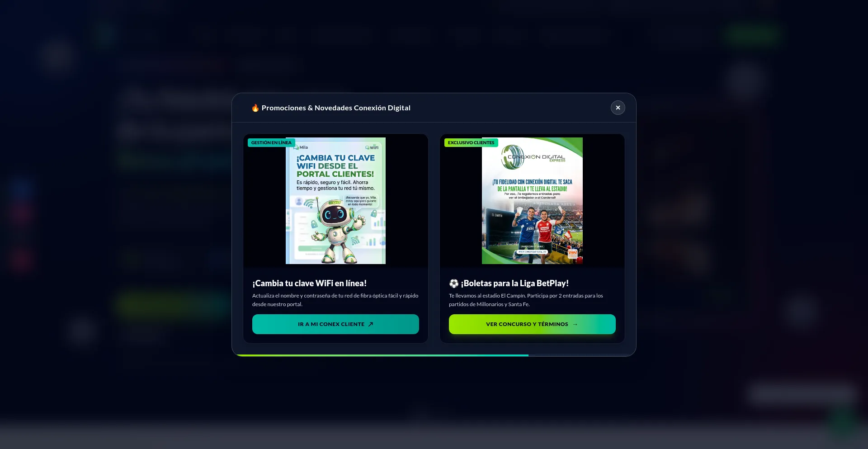Screen dimensions: 868x449
Task: Click VER CONCURSO Y TÉRMINOS button
Action: (532, 324)
